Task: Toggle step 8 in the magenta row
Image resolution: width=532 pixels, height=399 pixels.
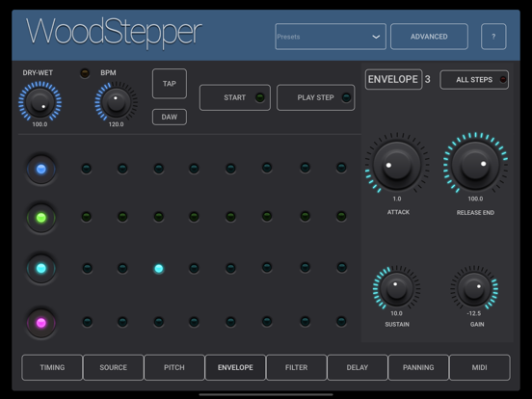Action: (x=341, y=321)
